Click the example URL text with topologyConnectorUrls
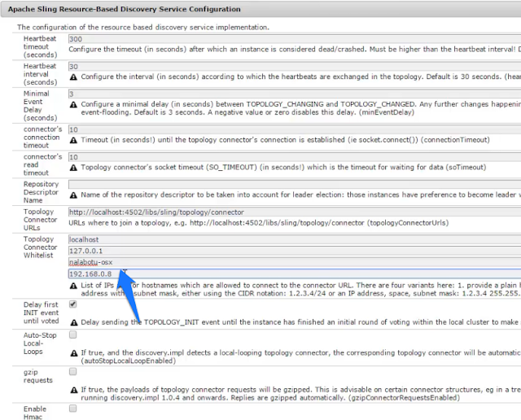The height and width of the screenshot is (420, 521). tap(259, 223)
